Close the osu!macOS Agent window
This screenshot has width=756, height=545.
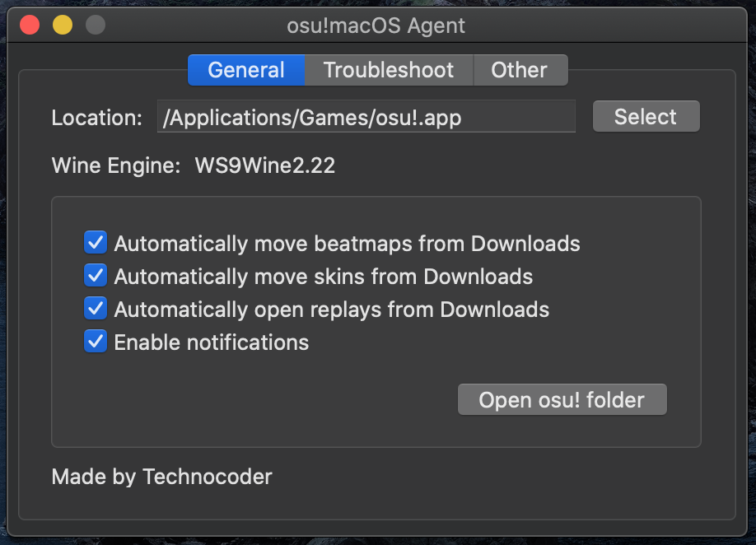30,25
